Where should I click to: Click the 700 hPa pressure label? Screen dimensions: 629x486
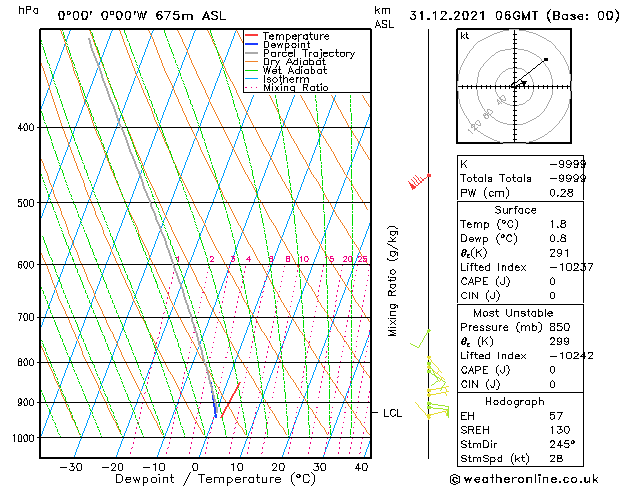tap(26, 318)
